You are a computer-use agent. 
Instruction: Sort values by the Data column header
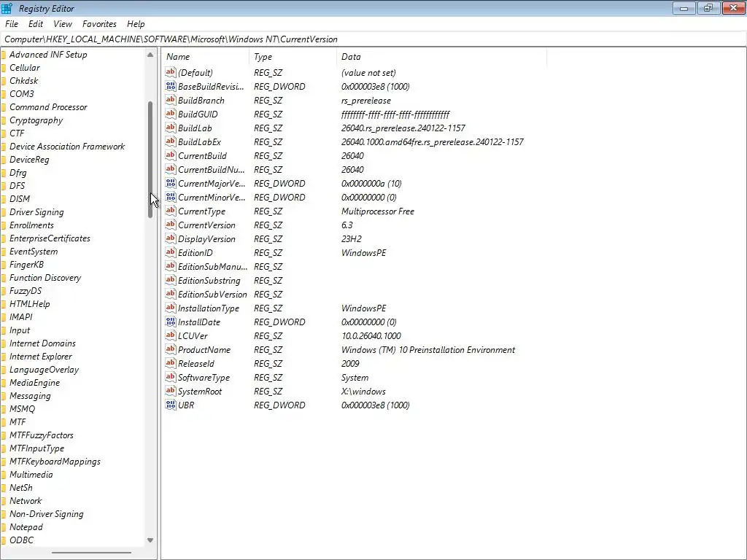click(441, 57)
